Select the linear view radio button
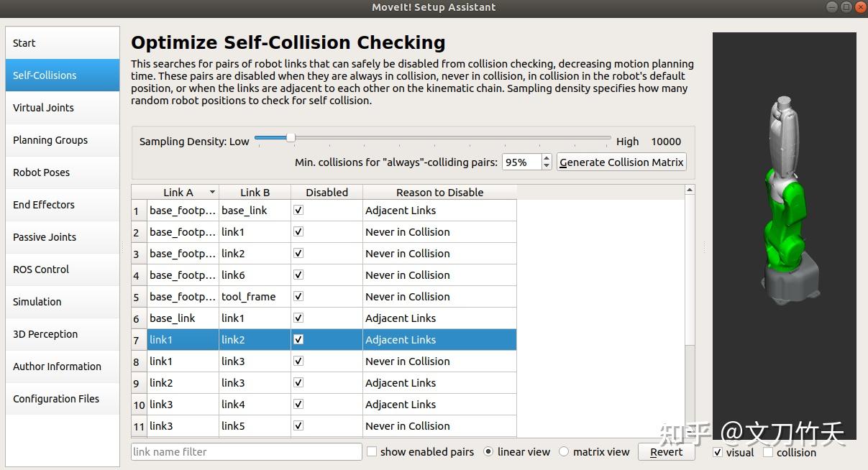 [x=489, y=452]
